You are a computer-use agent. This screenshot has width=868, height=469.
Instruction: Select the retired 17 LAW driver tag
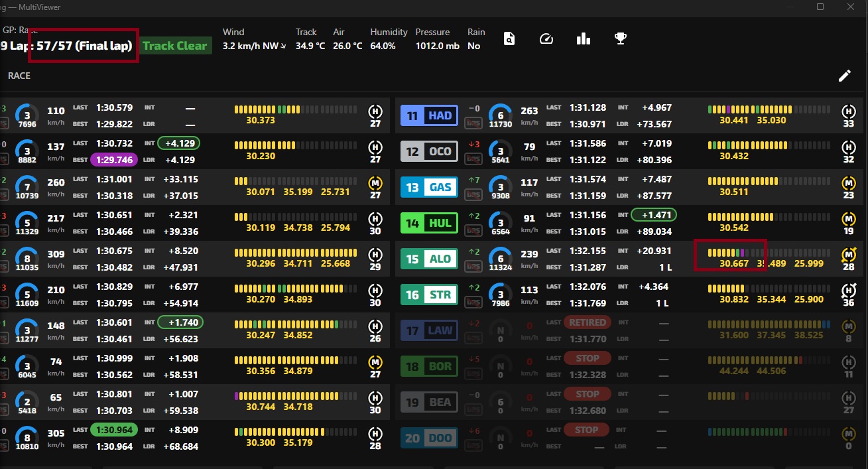coord(429,330)
